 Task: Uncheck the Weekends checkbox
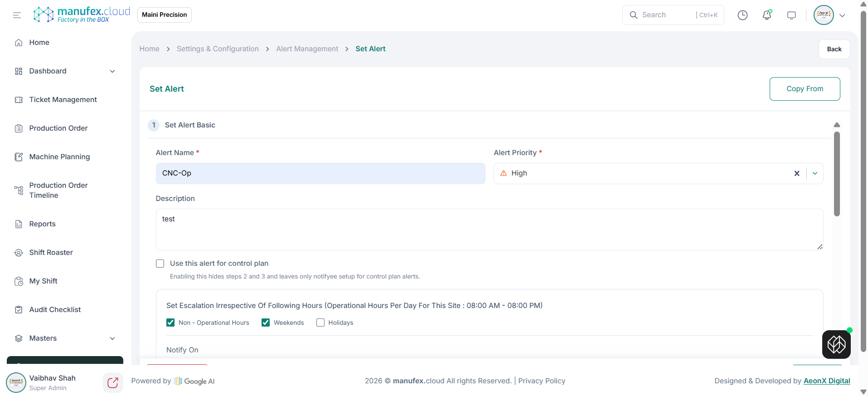coord(266,323)
